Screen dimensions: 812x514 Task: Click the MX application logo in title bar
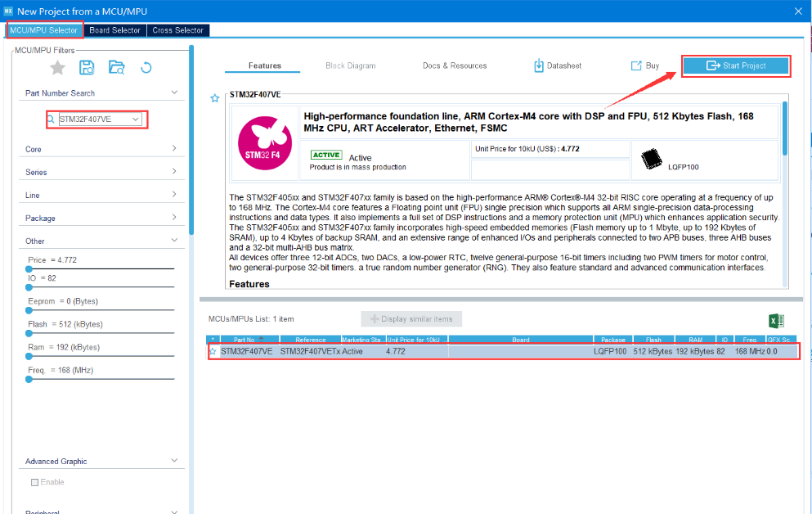click(8, 11)
